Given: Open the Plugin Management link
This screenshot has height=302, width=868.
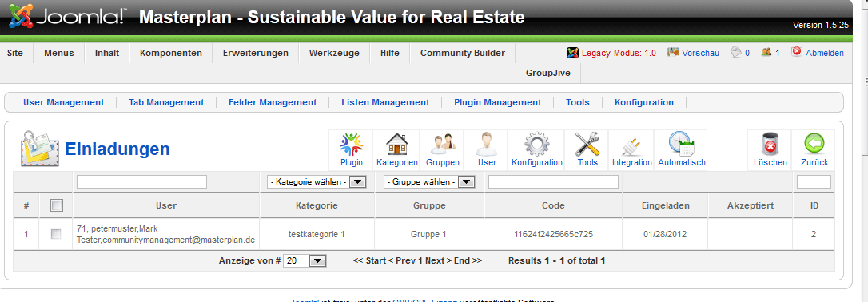Looking at the screenshot, I should pyautogui.click(x=498, y=102).
